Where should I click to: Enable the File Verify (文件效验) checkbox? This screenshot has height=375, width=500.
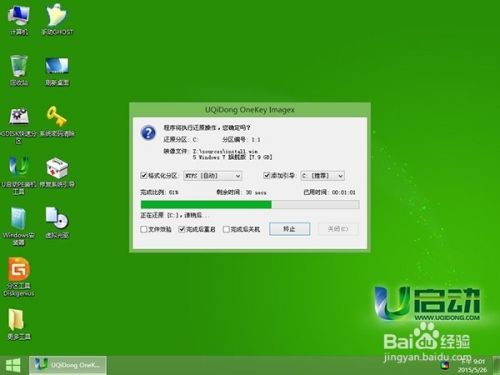click(144, 229)
